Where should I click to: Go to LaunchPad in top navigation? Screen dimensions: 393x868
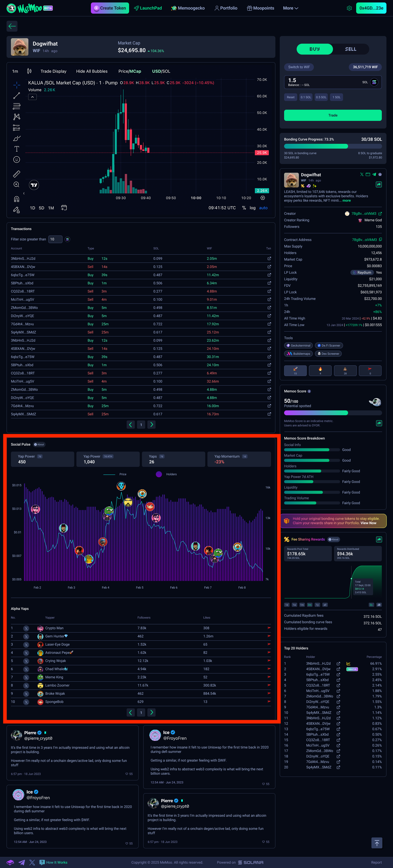pyautogui.click(x=148, y=8)
